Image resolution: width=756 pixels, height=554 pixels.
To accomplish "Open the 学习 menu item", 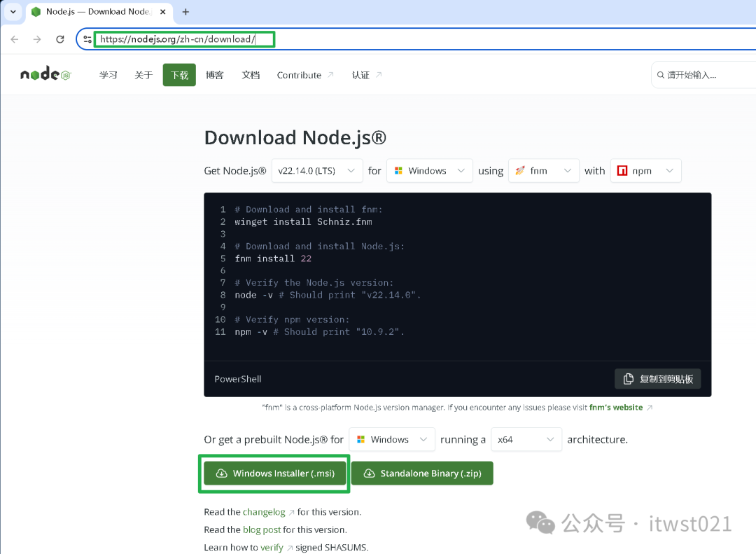I will pos(108,75).
